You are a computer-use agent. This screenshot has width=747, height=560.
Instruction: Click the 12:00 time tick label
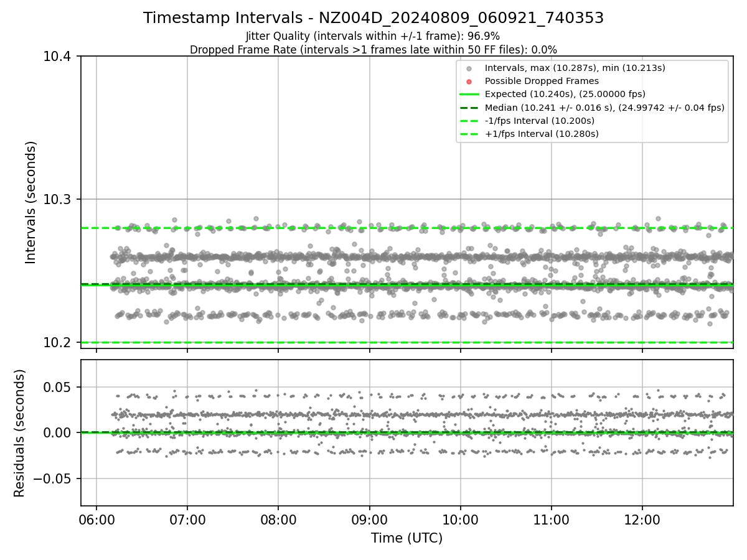642,519
